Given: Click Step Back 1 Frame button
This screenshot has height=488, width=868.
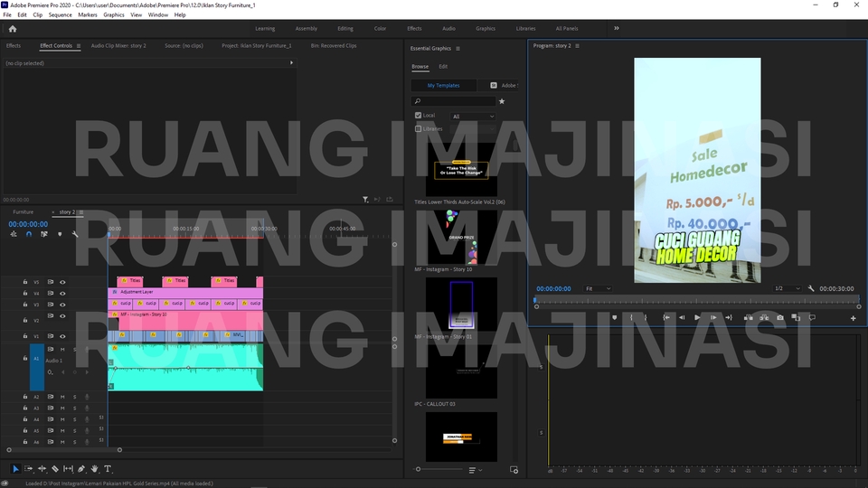Looking at the screenshot, I should (x=682, y=317).
